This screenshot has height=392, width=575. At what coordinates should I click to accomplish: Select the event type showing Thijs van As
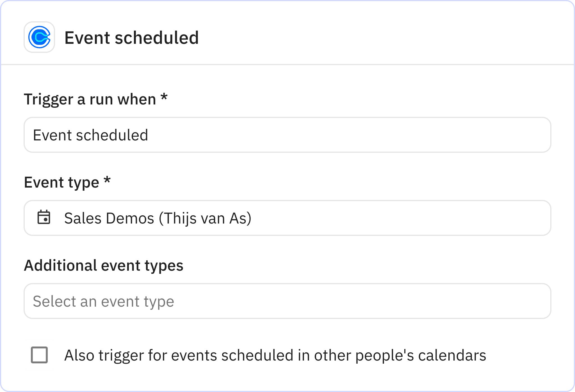point(158,218)
